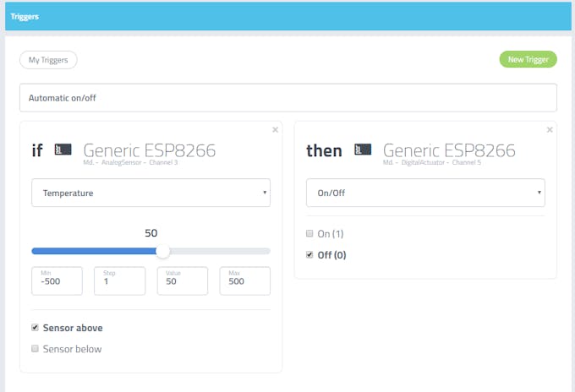Click the bold 'then' label

324,150
